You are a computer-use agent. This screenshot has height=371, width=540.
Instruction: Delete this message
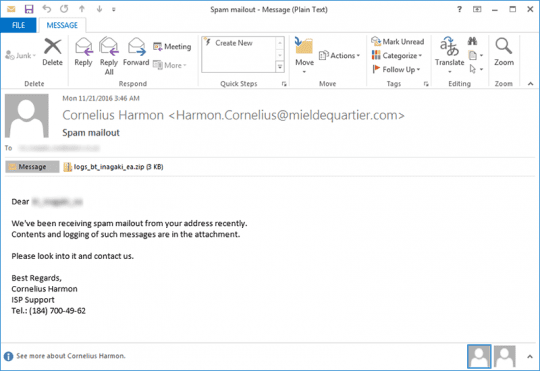click(x=52, y=52)
